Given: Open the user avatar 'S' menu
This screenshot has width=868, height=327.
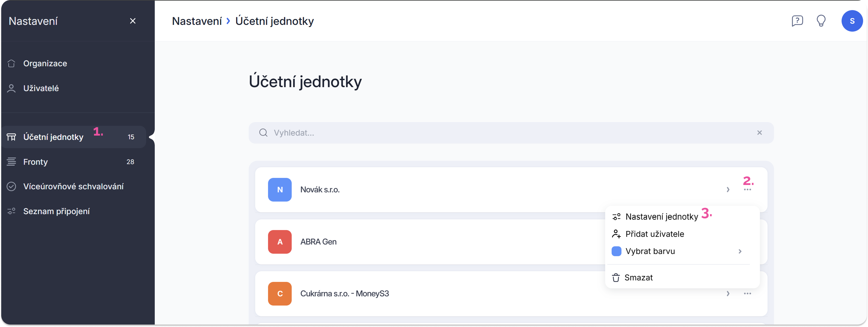Looking at the screenshot, I should 852,21.
